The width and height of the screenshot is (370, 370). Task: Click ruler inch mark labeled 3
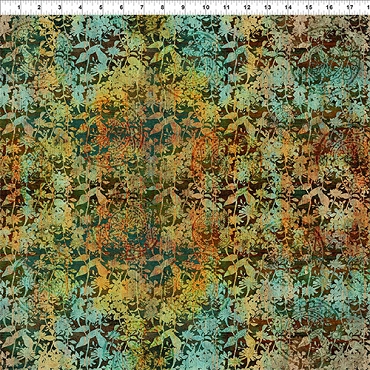click(x=60, y=7)
